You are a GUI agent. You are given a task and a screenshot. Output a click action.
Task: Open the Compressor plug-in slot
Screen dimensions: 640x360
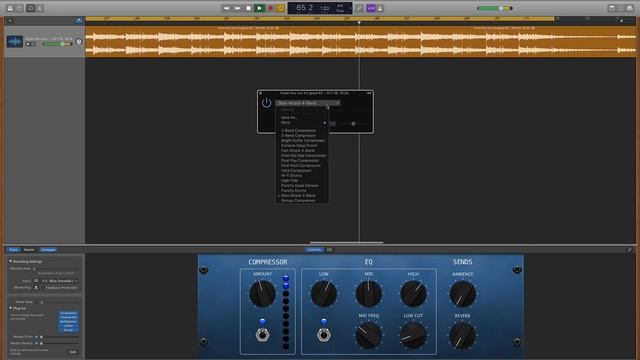coord(68,313)
